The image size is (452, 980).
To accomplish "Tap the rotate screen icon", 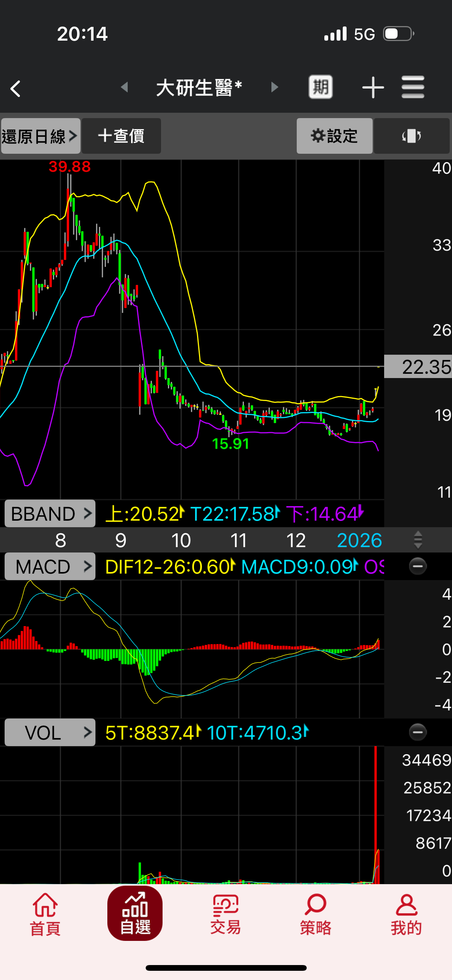I will point(411,136).
